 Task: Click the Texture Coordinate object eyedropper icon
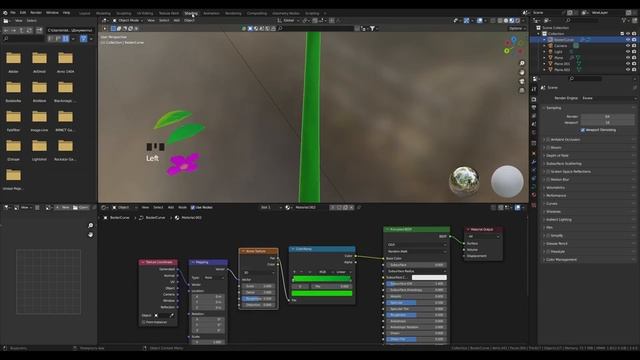[171, 316]
